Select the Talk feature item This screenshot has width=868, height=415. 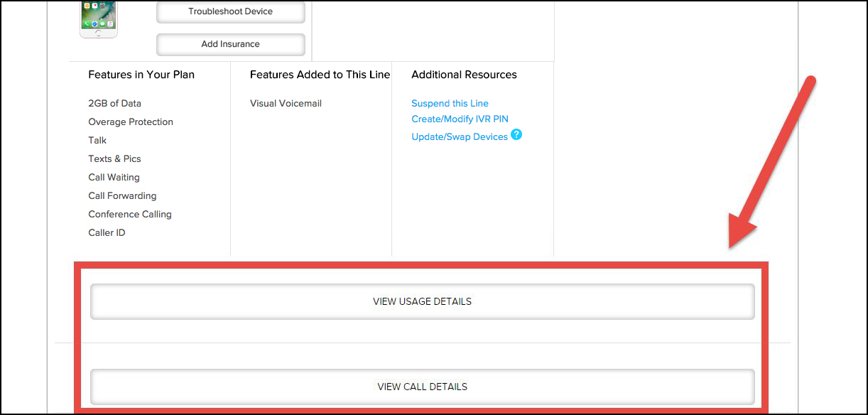click(x=97, y=140)
